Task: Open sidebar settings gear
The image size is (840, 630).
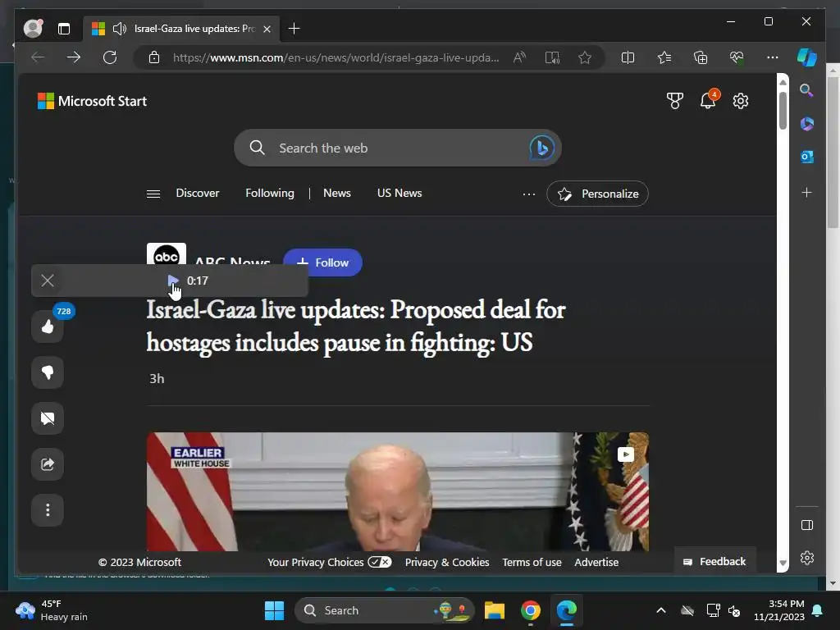Action: pos(807,558)
